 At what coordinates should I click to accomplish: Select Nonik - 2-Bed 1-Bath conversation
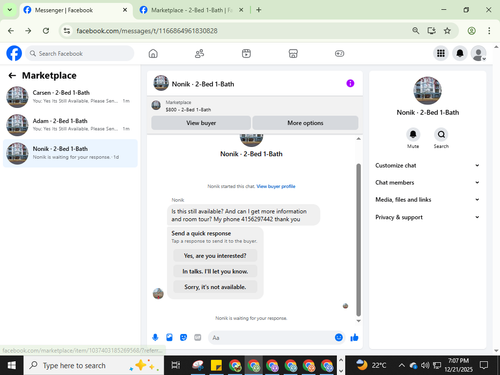(70, 153)
